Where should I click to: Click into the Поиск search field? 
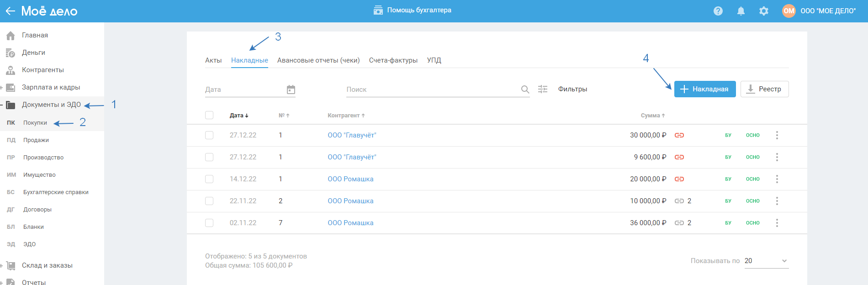(x=429, y=90)
